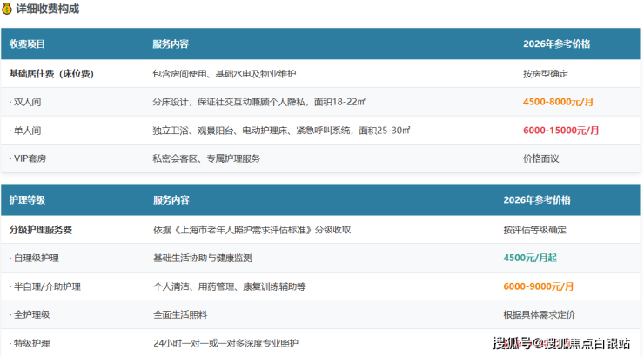Screen dimensions: 644x357
Task: Click the text 个人清洁、用药管理、康复训练辅助等
Action: [x=230, y=286]
